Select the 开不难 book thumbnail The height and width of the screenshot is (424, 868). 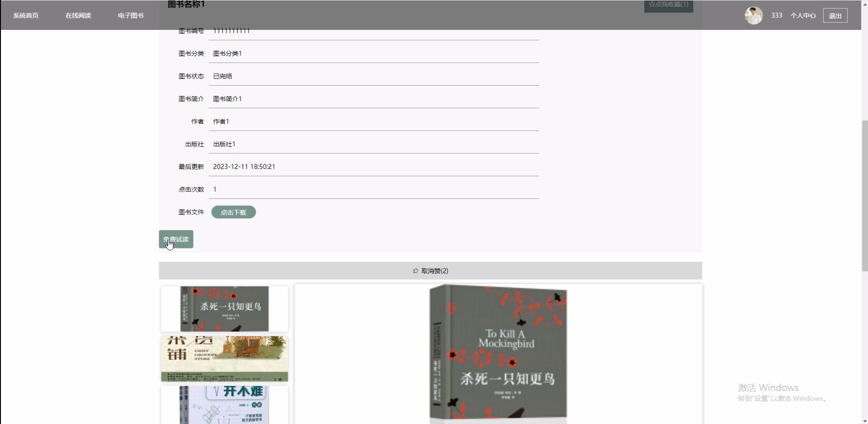pyautogui.click(x=225, y=405)
